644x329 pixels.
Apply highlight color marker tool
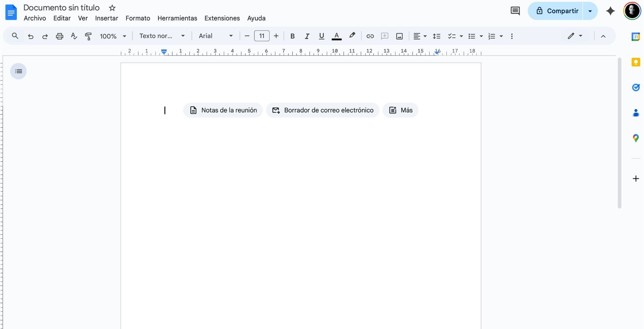click(352, 36)
